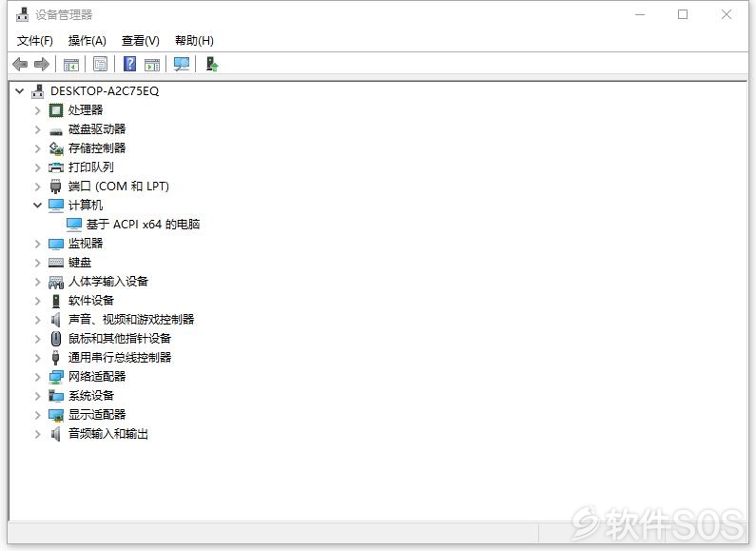Image resolution: width=756 pixels, height=551 pixels.
Task: Click the 计算机 monitor icon
Action: pyautogui.click(x=56, y=206)
